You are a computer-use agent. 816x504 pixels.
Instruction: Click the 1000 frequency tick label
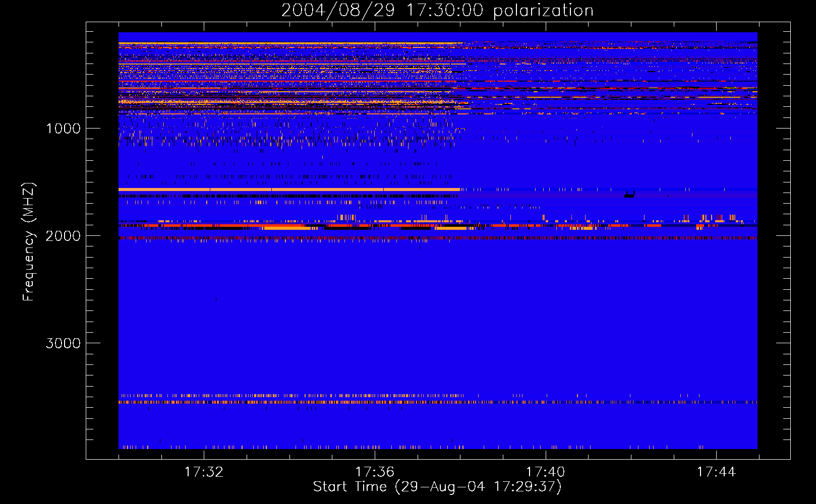tap(63, 129)
